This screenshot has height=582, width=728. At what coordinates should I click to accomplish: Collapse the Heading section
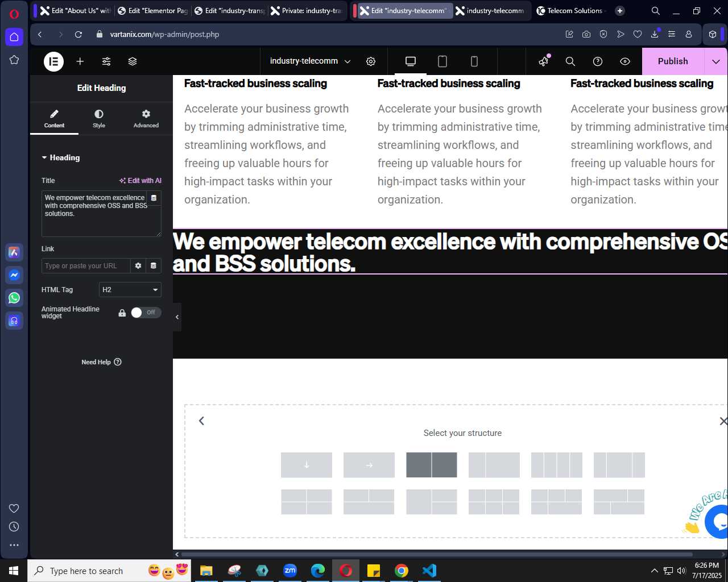(61, 157)
